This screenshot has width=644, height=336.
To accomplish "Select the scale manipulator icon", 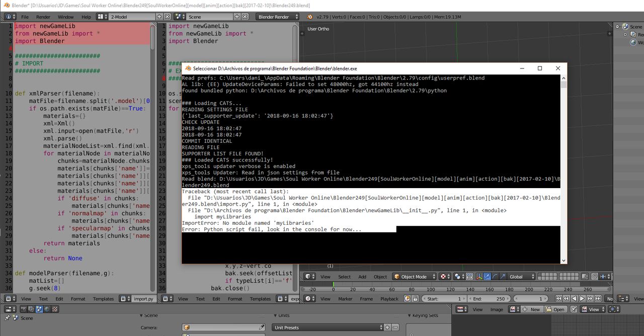I will 502,277.
